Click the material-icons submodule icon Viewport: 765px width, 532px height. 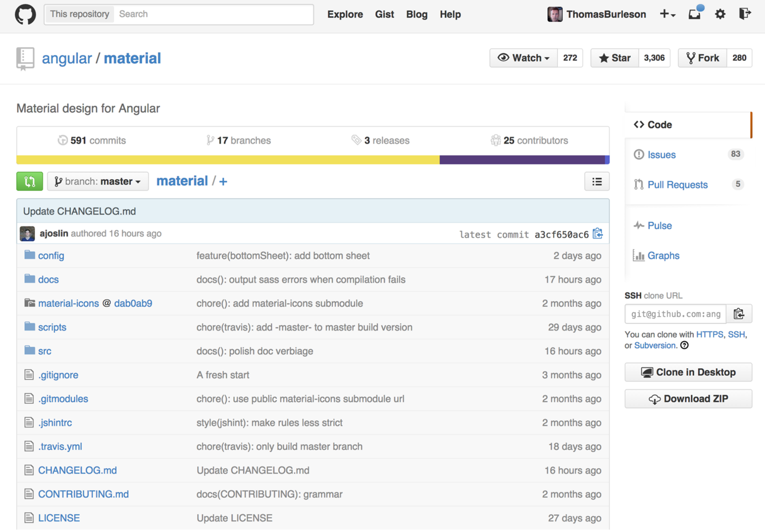tap(30, 303)
